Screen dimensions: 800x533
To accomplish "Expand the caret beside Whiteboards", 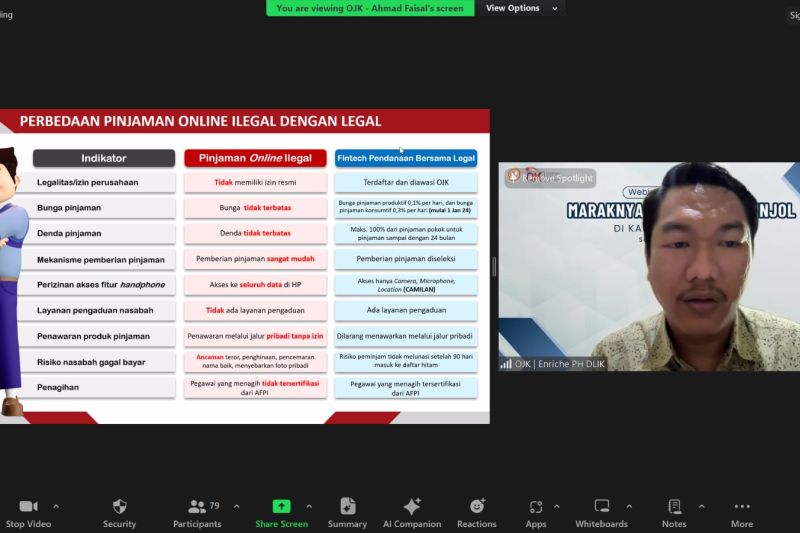I will [x=629, y=506].
